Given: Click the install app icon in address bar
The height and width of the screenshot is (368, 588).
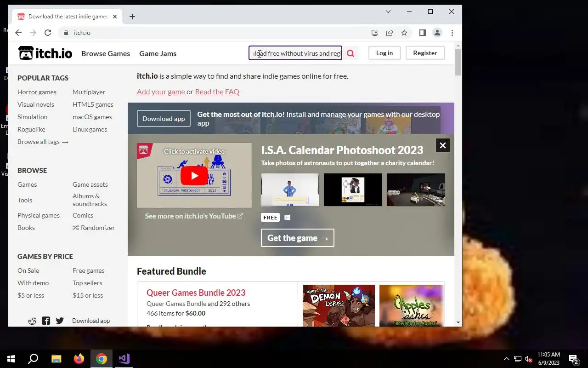Looking at the screenshot, I should click(x=375, y=33).
